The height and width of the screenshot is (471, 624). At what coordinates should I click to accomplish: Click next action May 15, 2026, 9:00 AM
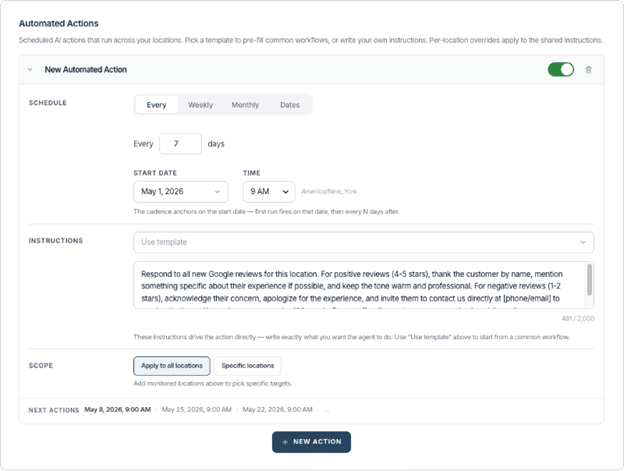point(197,410)
